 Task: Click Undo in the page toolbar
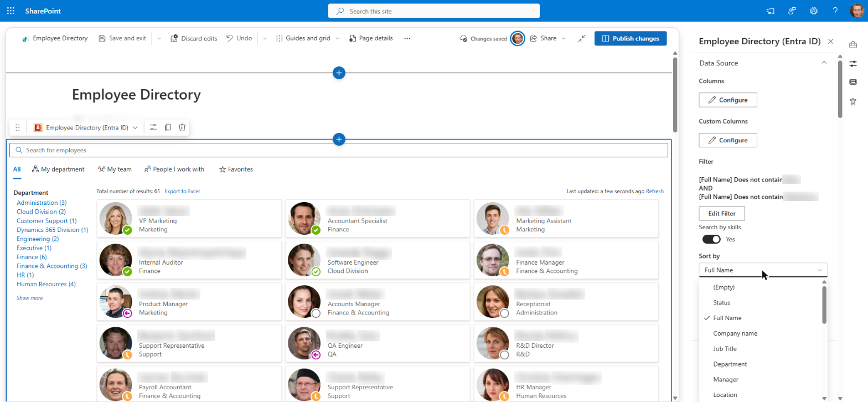pos(239,38)
